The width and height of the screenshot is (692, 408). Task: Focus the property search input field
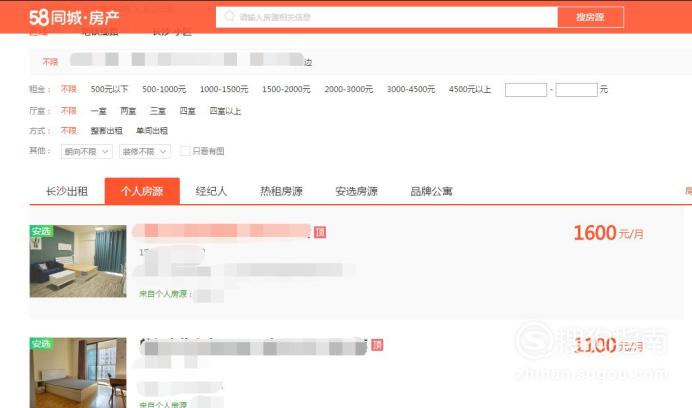387,17
